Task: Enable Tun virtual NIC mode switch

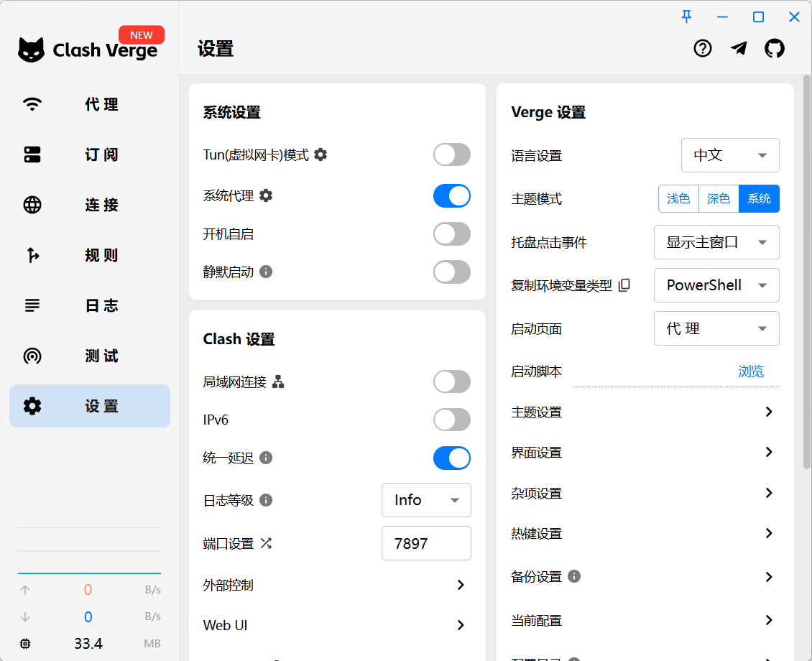Action: click(451, 154)
